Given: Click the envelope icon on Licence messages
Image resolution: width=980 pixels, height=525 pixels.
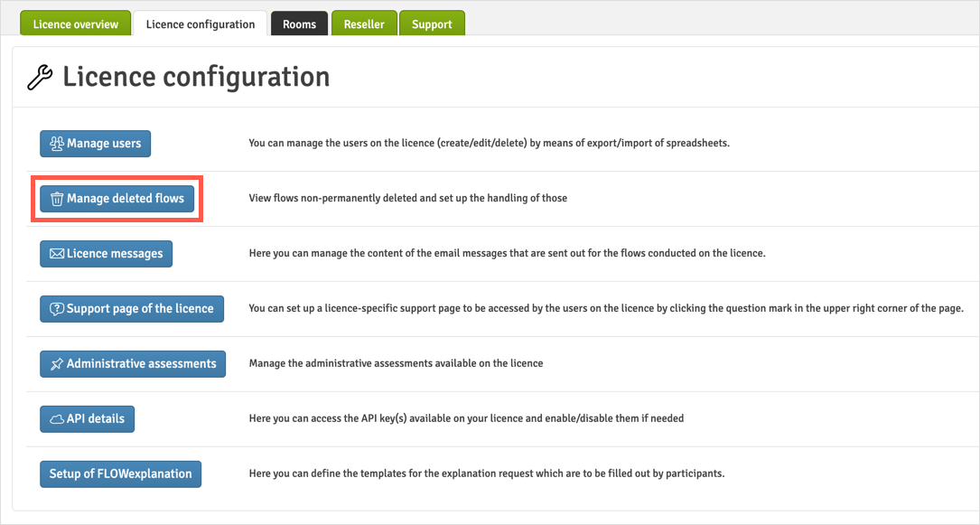Looking at the screenshot, I should click(57, 254).
